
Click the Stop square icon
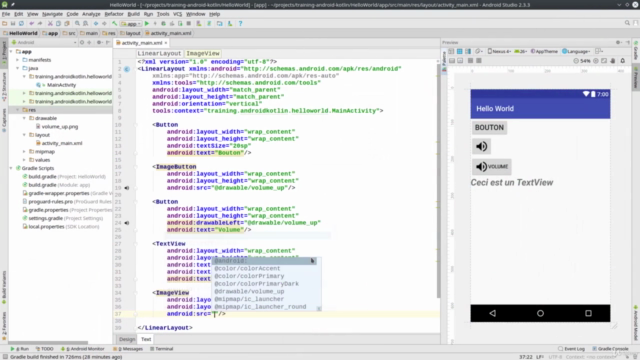(x=189, y=24)
